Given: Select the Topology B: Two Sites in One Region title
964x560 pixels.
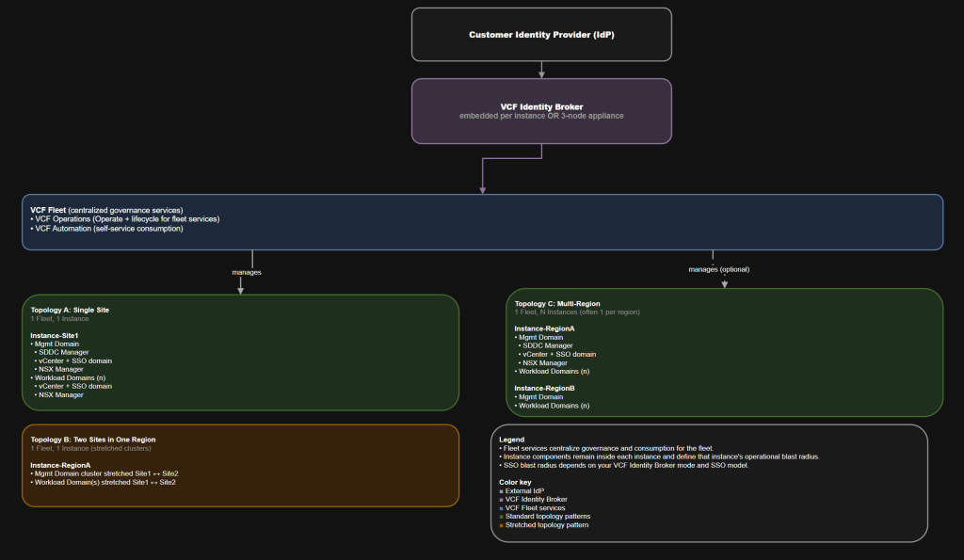Looking at the screenshot, I should [92, 439].
